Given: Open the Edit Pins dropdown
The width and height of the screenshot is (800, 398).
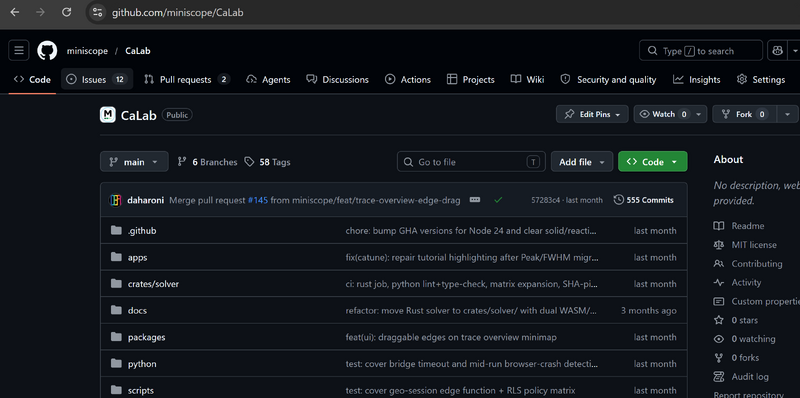Looking at the screenshot, I should point(591,114).
